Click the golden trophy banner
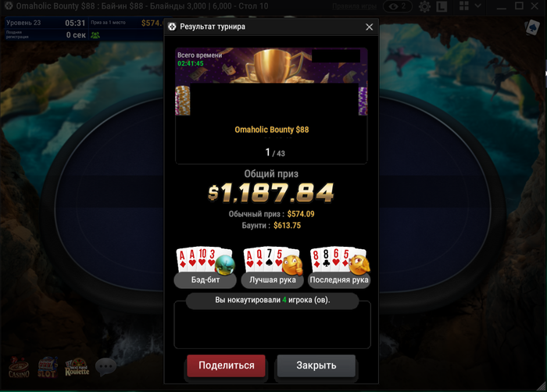Screen dimensions: 547x392 pos(271,66)
